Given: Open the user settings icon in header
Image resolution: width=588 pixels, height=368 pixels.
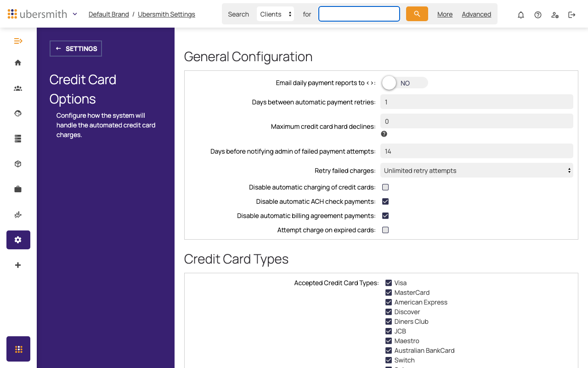Looking at the screenshot, I should [555, 15].
